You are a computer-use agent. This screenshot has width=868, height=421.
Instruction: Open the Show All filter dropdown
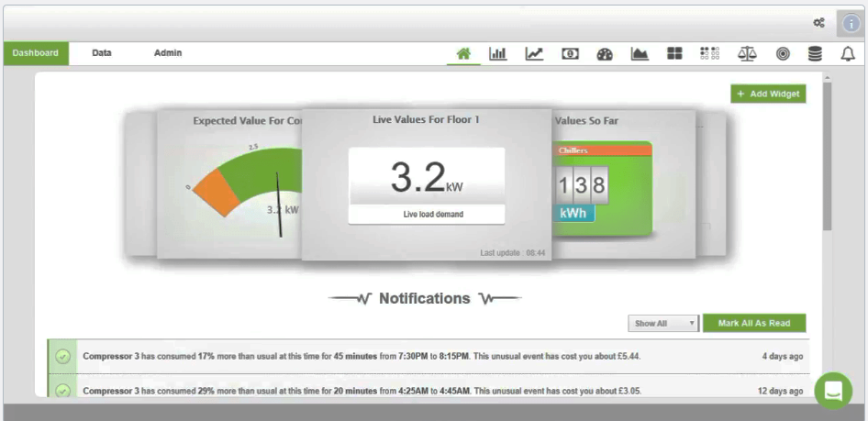663,324
